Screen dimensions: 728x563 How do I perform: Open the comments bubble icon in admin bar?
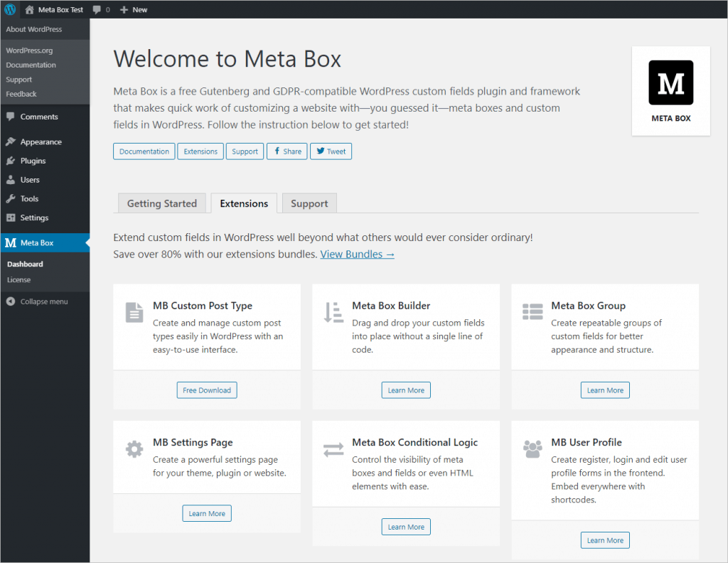click(x=97, y=10)
